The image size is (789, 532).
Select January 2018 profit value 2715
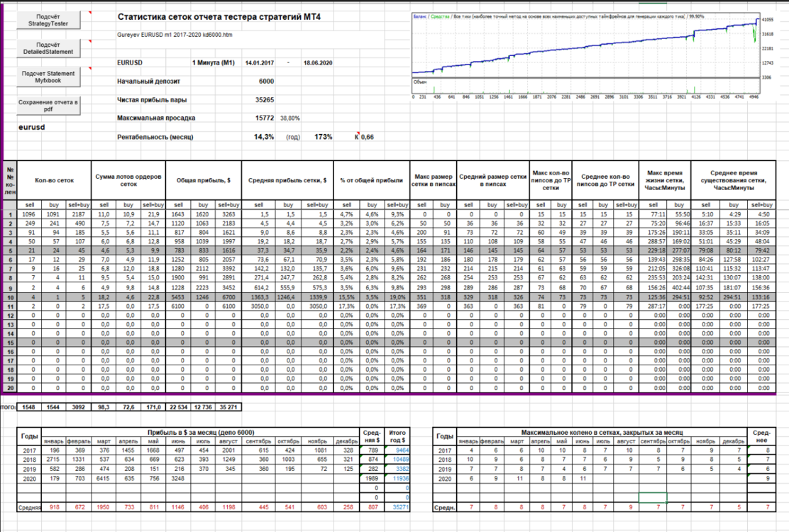click(53, 460)
